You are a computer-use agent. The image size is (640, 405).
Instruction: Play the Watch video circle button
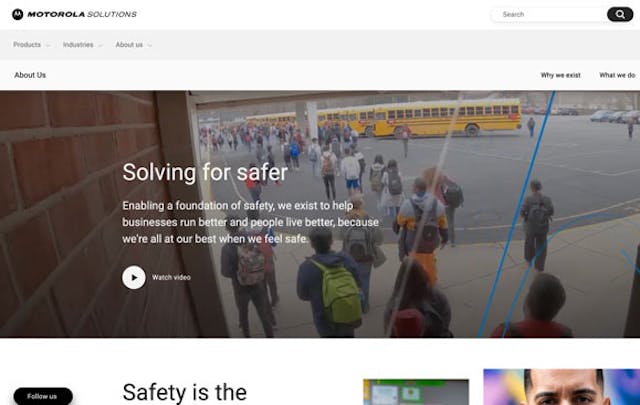pos(134,278)
